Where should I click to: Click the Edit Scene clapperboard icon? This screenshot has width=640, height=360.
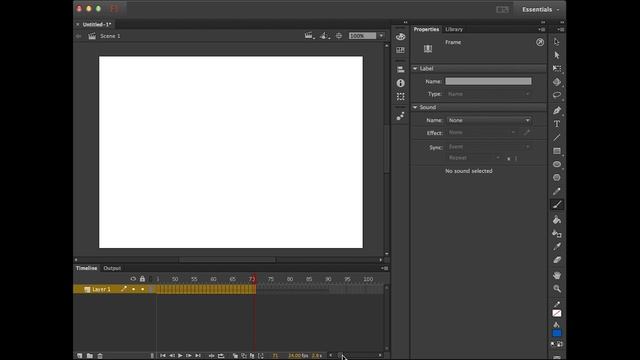click(x=309, y=36)
